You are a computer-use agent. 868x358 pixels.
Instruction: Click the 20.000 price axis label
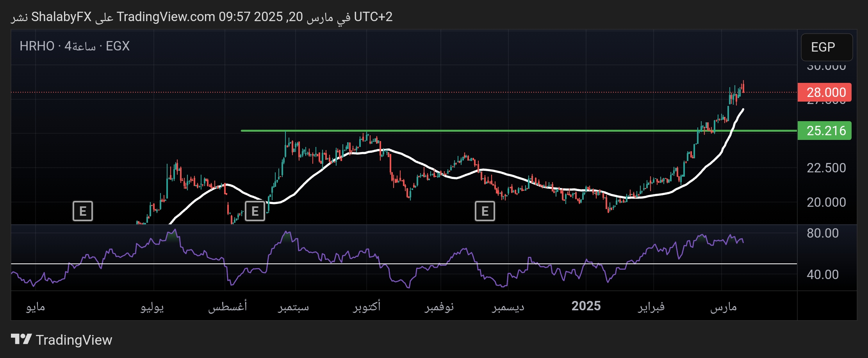pos(826,202)
